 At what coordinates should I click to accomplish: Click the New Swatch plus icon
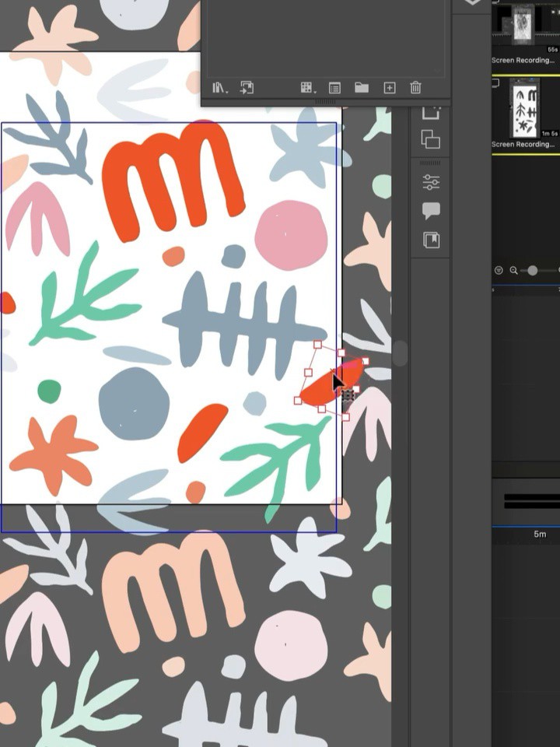pos(389,88)
